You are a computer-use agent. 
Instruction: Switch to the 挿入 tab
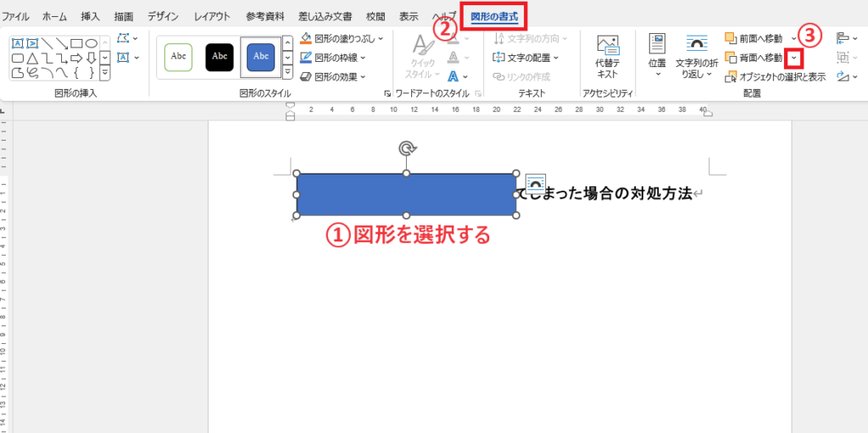[90, 16]
